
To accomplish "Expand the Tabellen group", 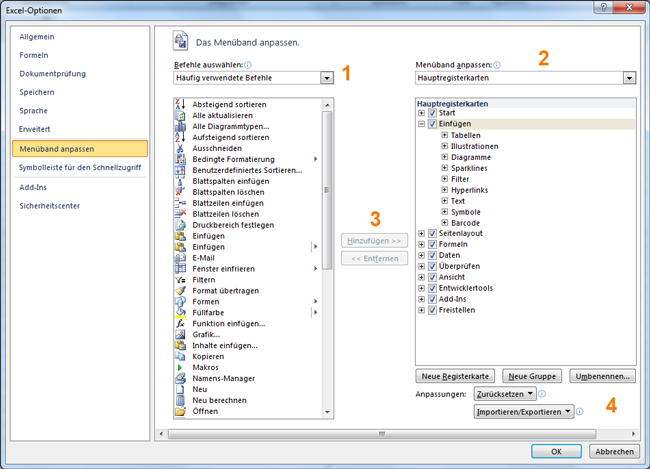I will [x=444, y=135].
